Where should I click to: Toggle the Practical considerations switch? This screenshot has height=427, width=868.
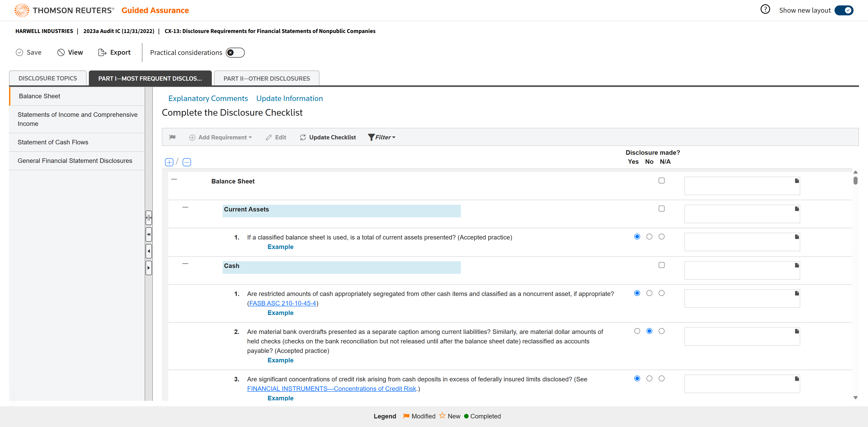(x=235, y=53)
